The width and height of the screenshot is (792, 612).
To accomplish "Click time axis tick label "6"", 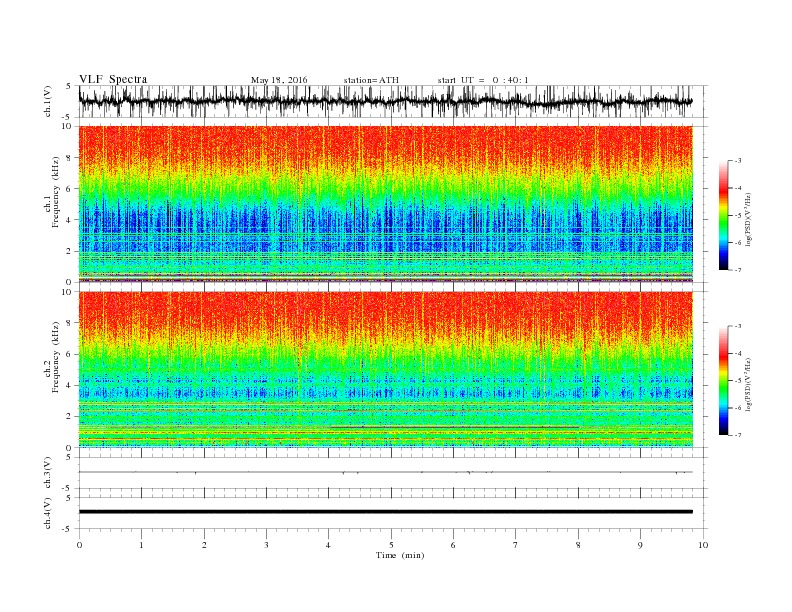I will 453,545.
